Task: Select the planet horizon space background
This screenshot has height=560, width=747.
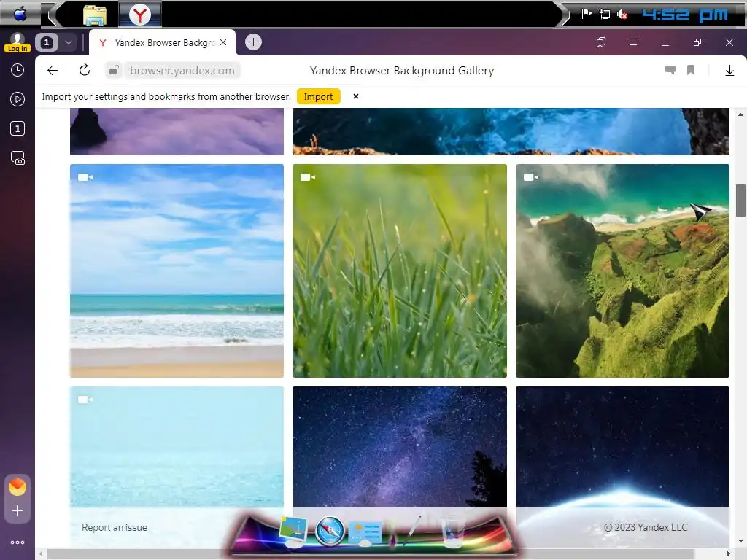Action: click(x=622, y=447)
